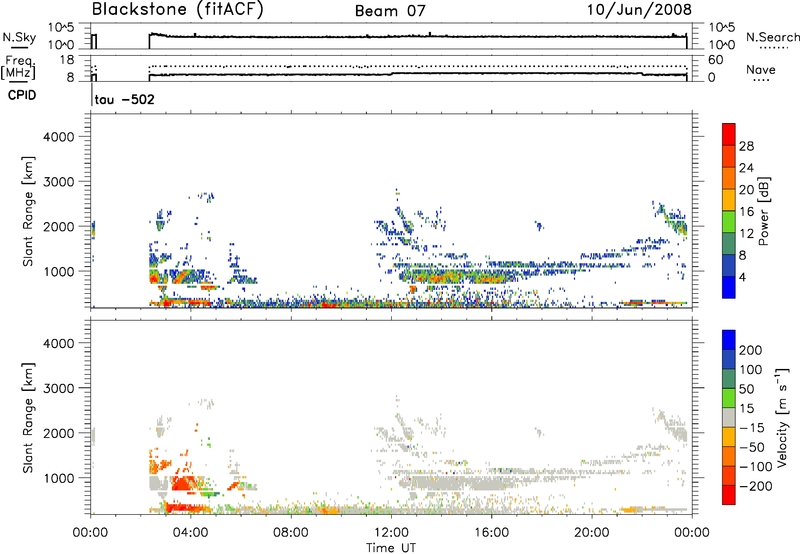Click the date '10/Jun/2008'
Screen dimensions: 800x554
pyautogui.click(x=639, y=10)
